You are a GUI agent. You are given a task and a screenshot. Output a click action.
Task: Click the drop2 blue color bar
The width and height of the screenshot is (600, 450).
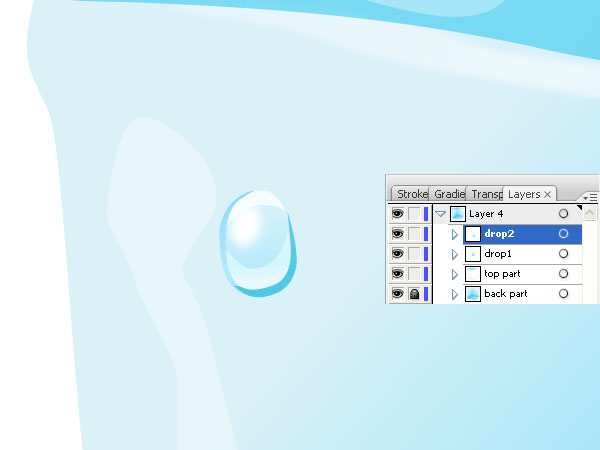(426, 233)
